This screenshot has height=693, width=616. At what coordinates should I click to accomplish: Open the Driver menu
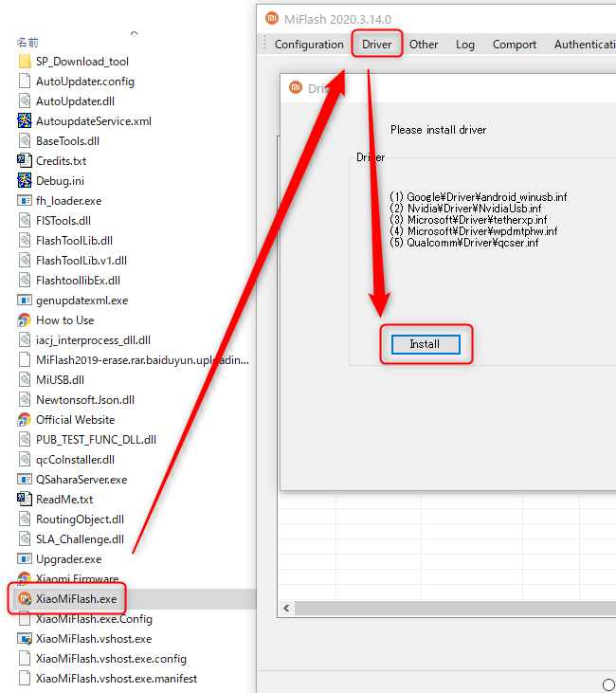point(377,45)
